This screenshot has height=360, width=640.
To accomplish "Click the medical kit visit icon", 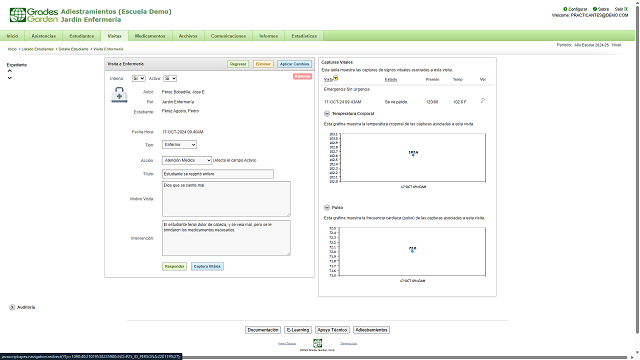I will click(119, 95).
